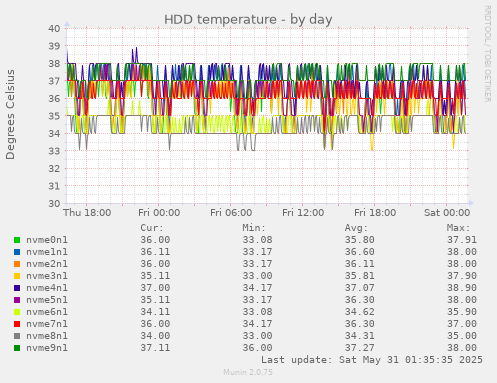497x383 pixels.
Task: Select the nvme0n1 legend label
Action: click(47, 240)
